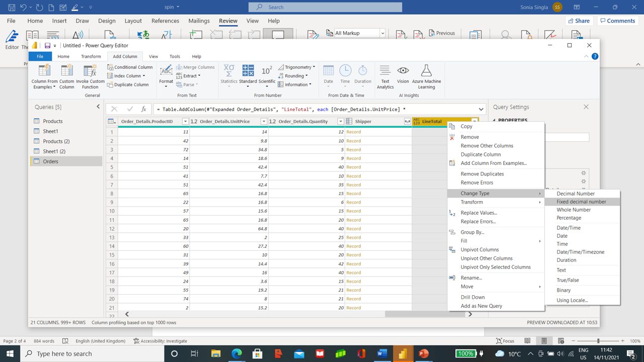
Task: Select Orders query
Action: coord(66,161)
